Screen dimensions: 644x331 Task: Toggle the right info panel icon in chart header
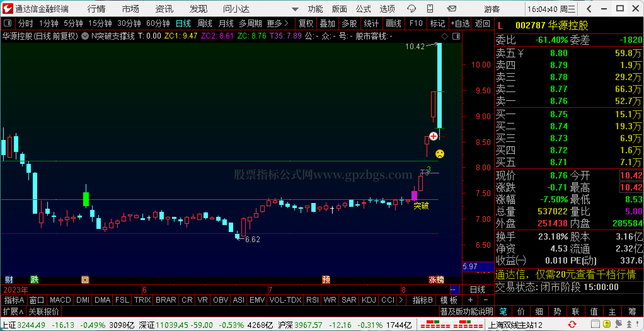tap(456, 37)
